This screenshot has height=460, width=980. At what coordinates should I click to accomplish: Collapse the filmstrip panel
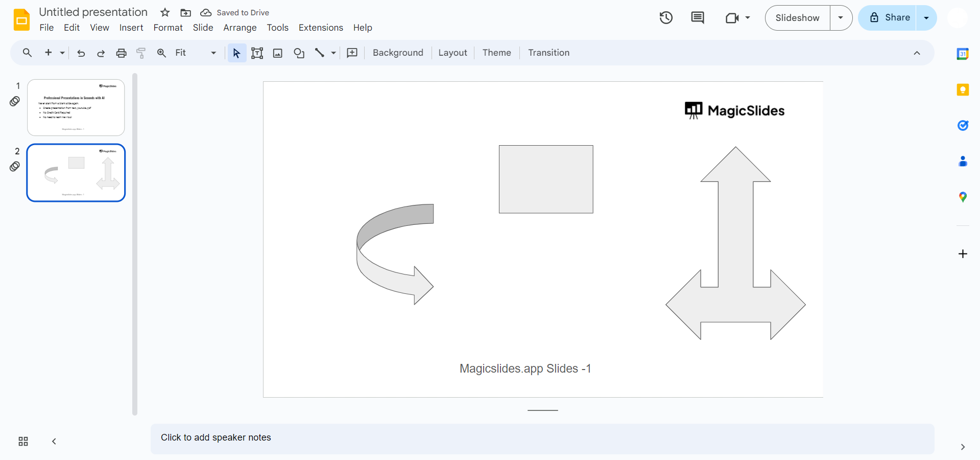pos(54,442)
